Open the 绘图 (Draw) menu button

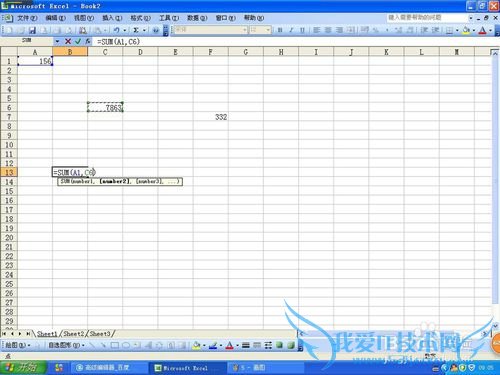coord(18,345)
